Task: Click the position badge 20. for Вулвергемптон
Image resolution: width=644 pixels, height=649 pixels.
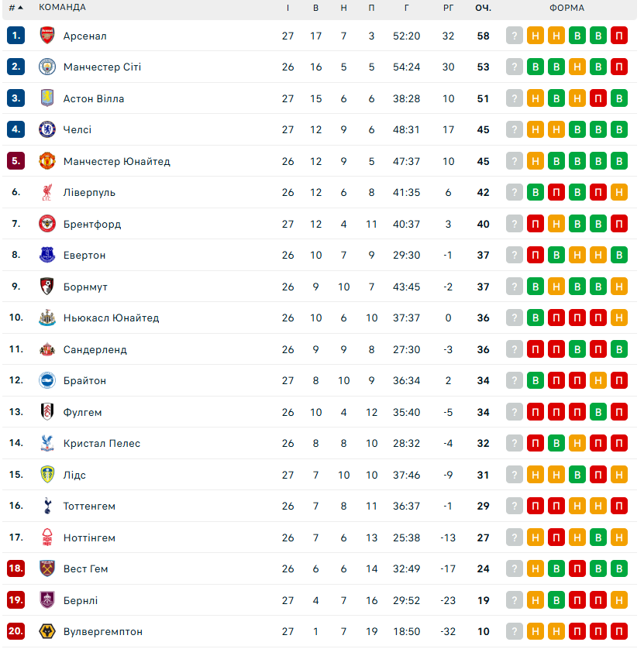Action: [16, 631]
